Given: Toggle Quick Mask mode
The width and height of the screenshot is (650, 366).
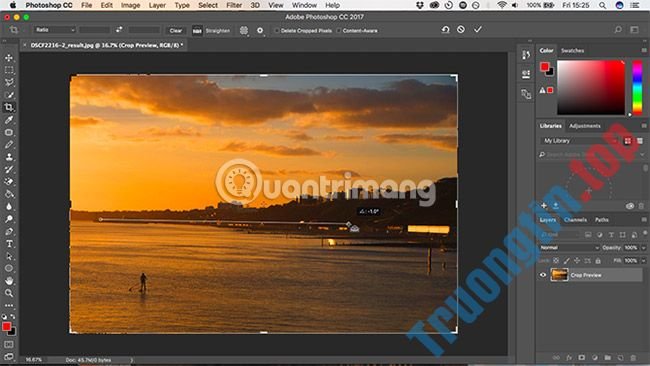Looking at the screenshot, I should 9,344.
